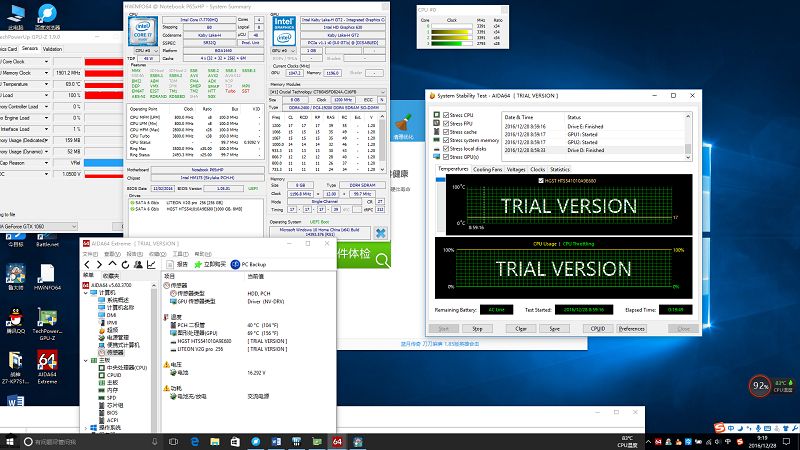The width and height of the screenshot is (800, 450).
Task: Click the up-level arrow in AIDA64 toolbar
Action: [112, 264]
